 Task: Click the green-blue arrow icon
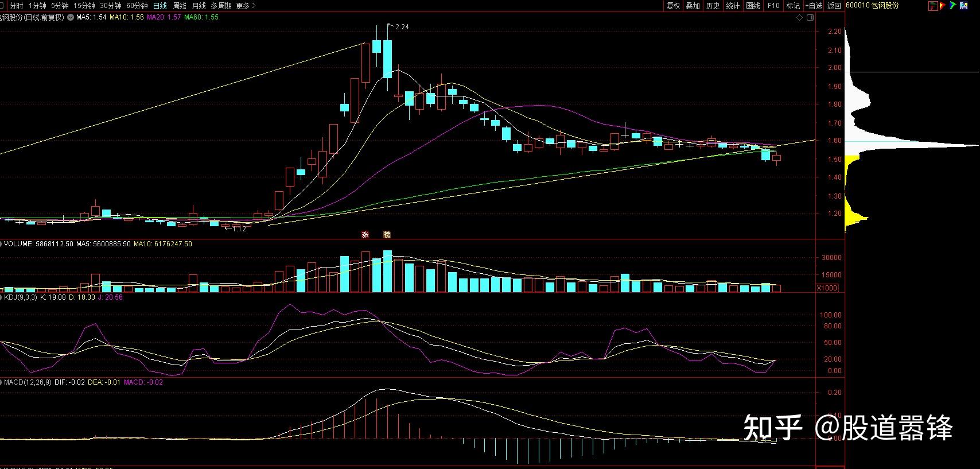953,6
